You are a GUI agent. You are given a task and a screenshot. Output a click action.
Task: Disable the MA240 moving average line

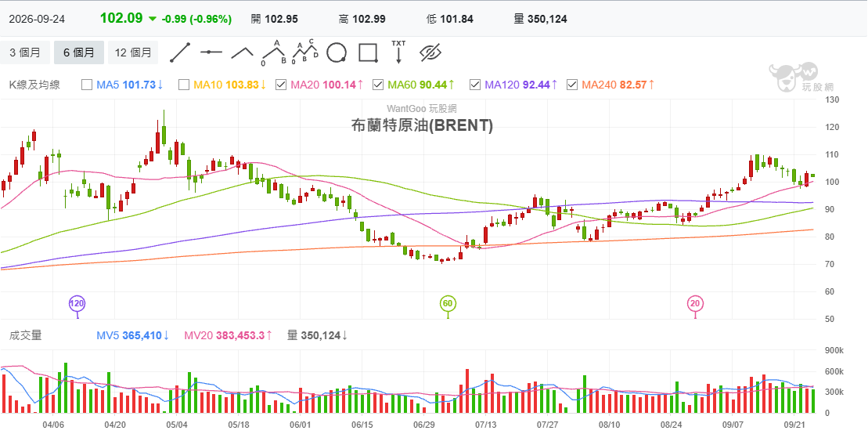click(x=572, y=85)
